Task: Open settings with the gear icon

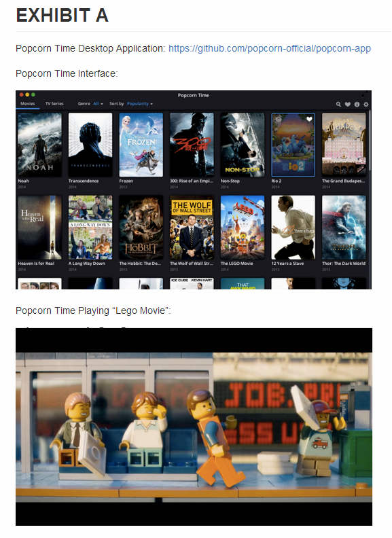Action: pyautogui.click(x=366, y=104)
